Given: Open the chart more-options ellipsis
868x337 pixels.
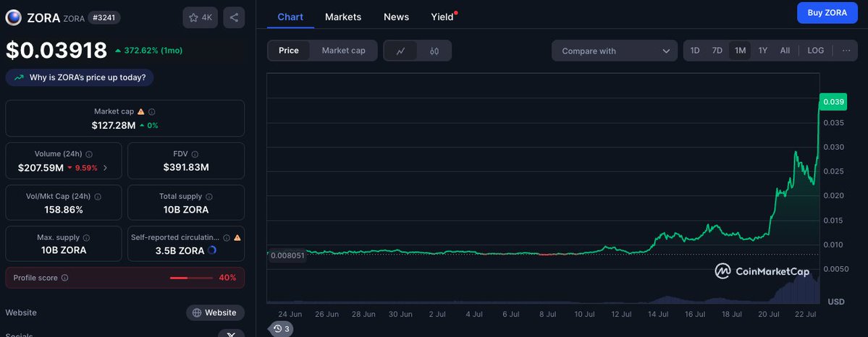Looking at the screenshot, I should pos(846,51).
